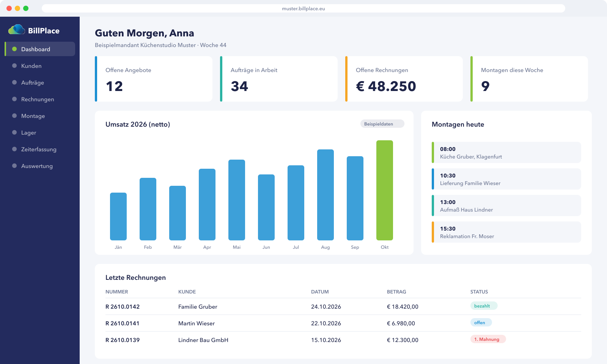Open Zeiterfassung from the sidebar
This screenshot has width=607, height=364.
point(40,149)
